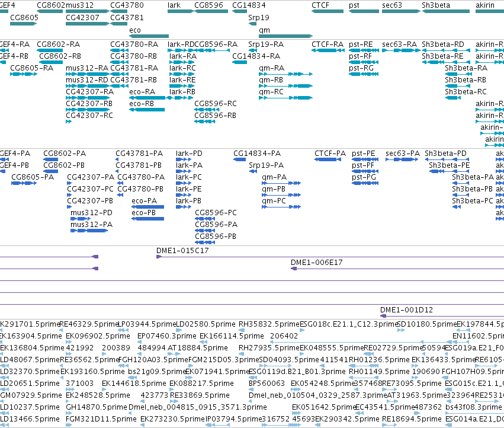
Task: Select protein eco-PA bar
Action: point(148,207)
